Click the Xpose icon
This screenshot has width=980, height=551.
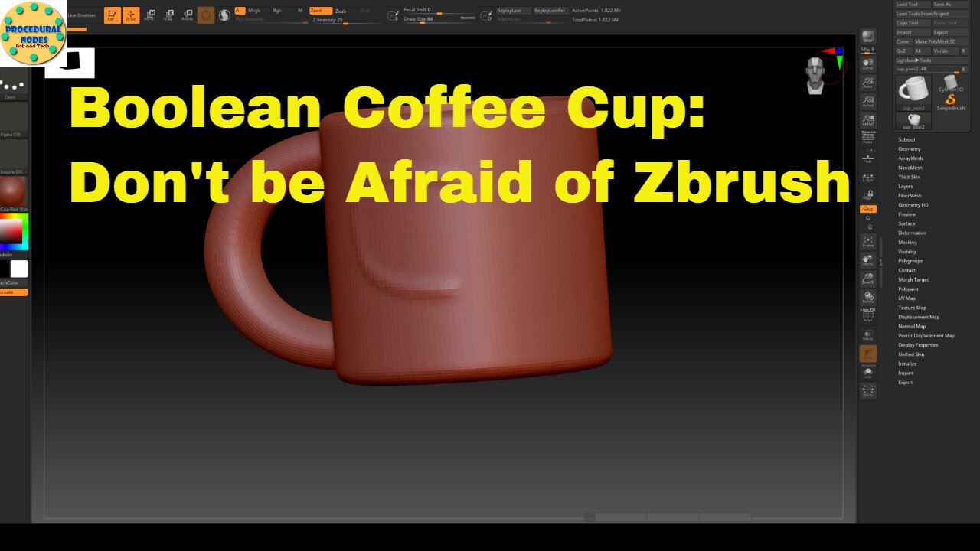867,391
